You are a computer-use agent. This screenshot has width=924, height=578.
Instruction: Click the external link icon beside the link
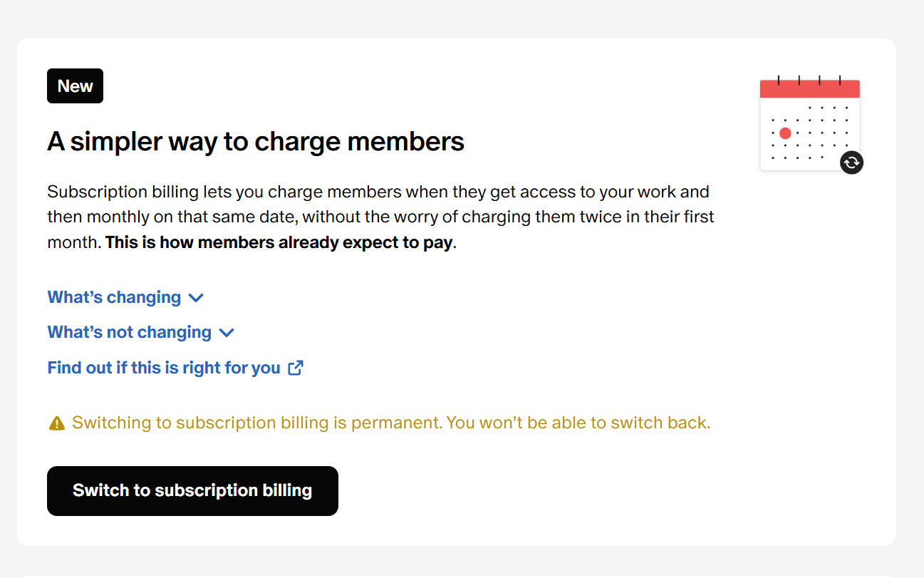296,367
